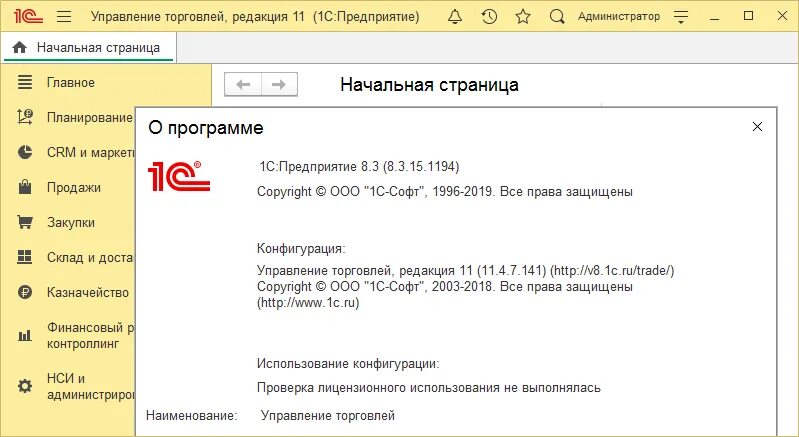Open notifications bell
Image resolution: width=799 pixels, height=437 pixels.
coord(455,17)
